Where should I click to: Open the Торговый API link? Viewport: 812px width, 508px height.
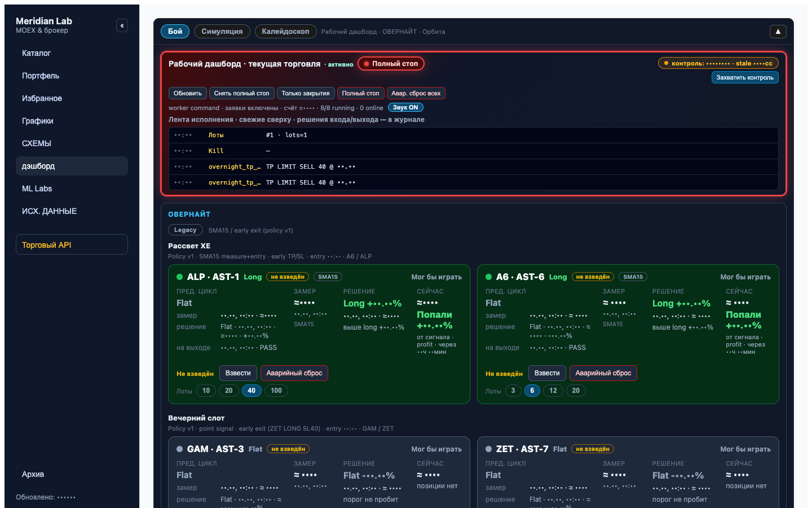tap(72, 245)
